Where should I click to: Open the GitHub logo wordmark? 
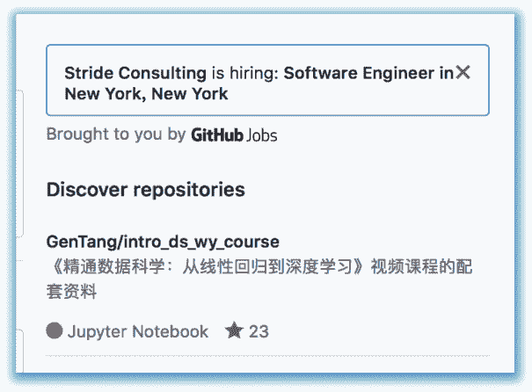(x=217, y=135)
